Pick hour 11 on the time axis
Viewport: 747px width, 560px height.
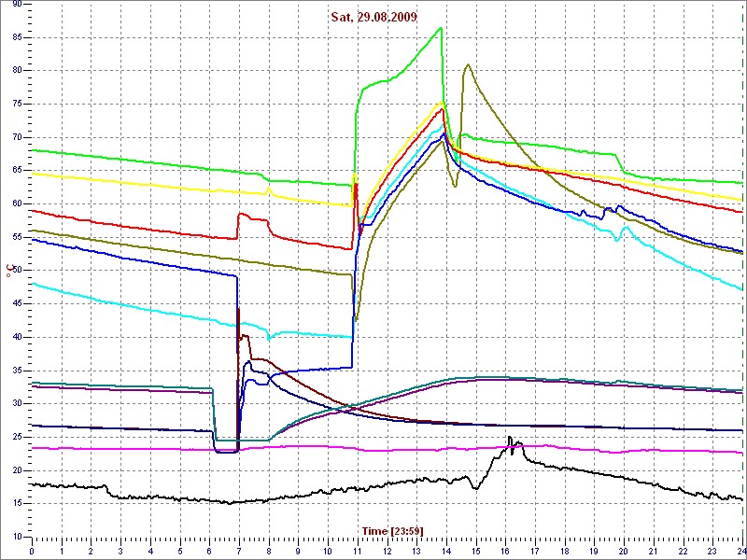tap(358, 552)
